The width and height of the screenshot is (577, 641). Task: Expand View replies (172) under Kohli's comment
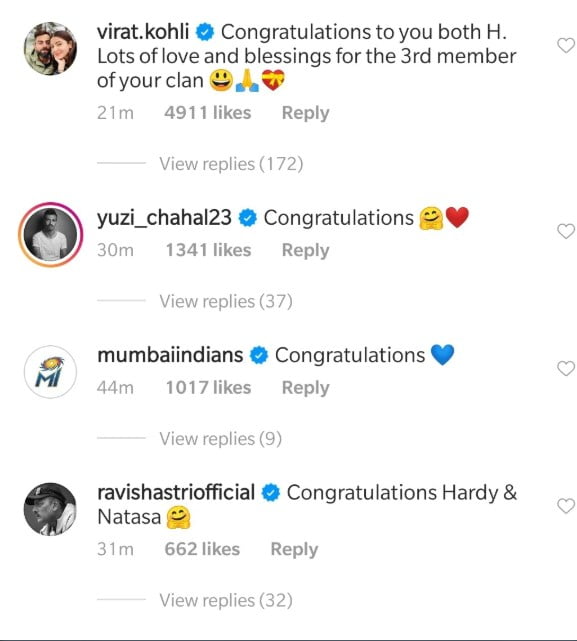click(231, 164)
